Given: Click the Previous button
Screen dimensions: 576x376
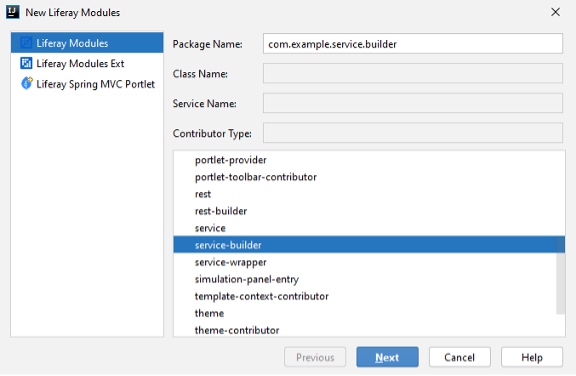Looking at the screenshot, I should 315,357.
